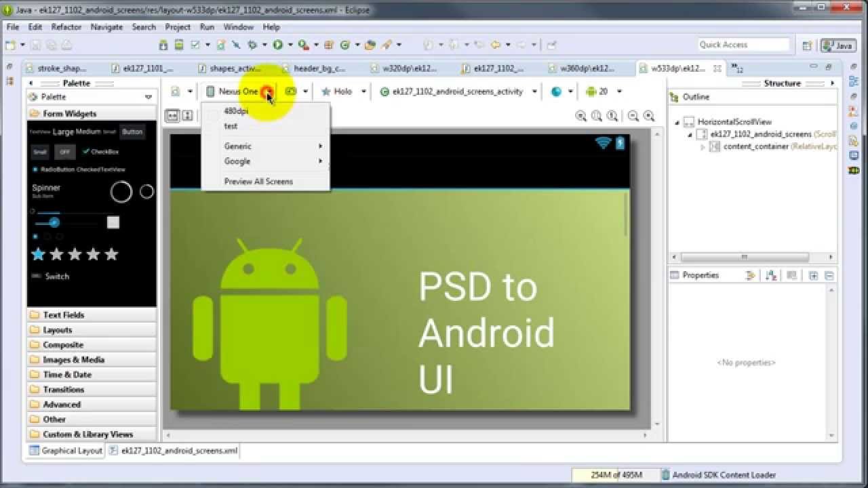Open the Holo theme dropdown arrow

coord(363,91)
